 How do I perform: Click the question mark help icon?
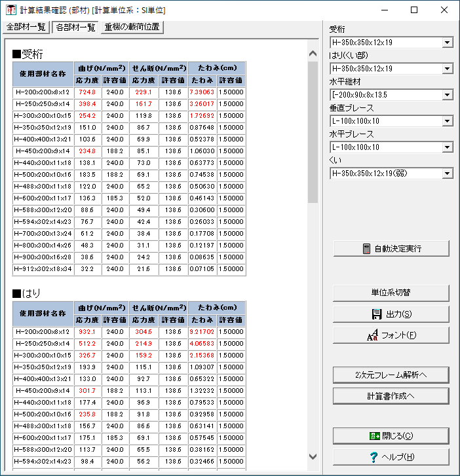(374, 457)
